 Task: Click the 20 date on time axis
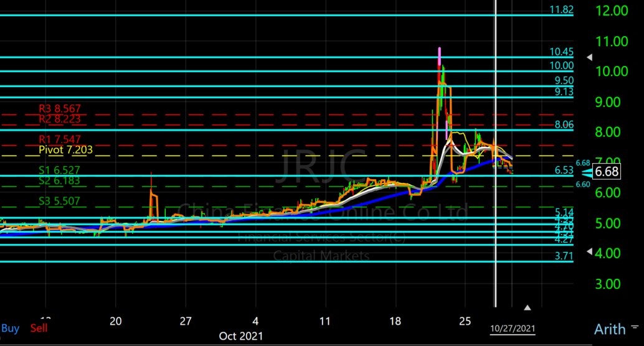pos(115,321)
